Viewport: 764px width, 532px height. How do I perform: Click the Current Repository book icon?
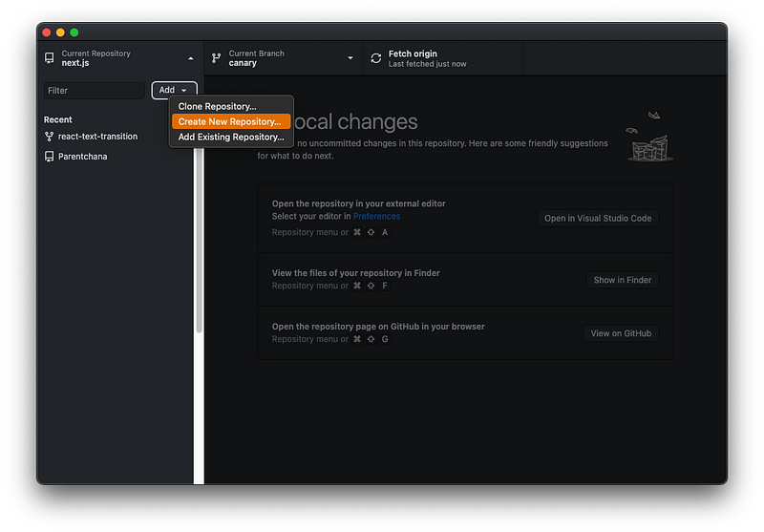50,58
